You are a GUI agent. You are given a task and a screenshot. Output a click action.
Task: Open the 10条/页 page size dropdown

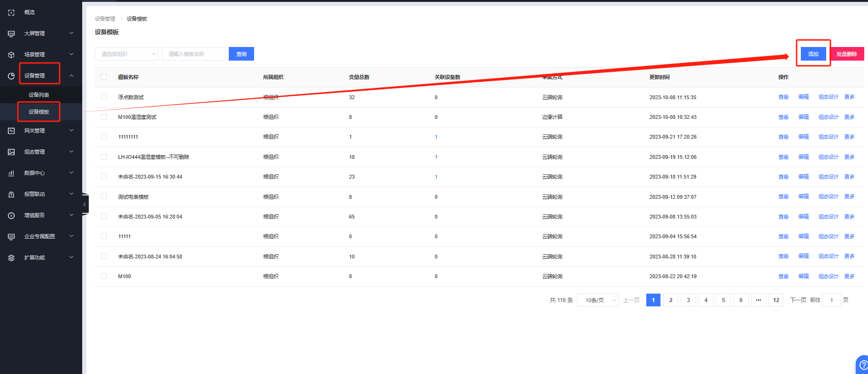click(597, 300)
